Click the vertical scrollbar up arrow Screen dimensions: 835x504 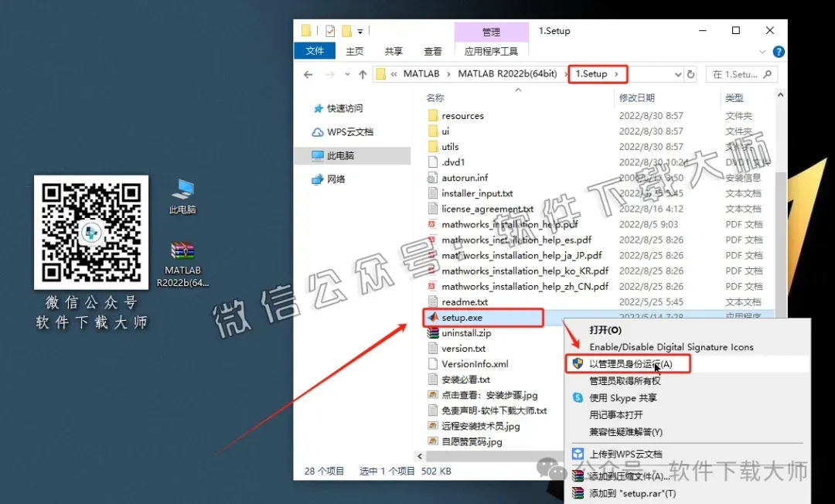coord(780,95)
